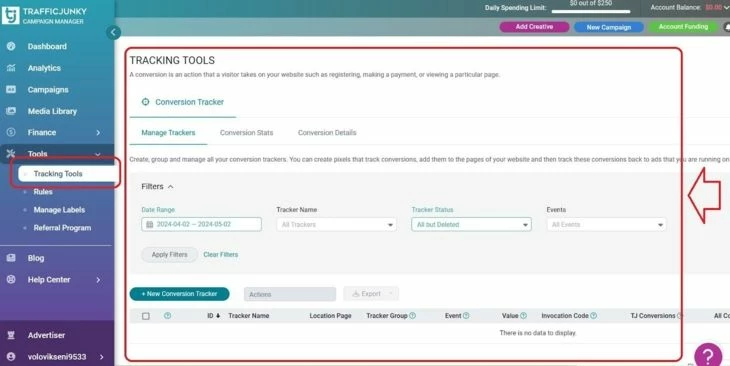
Task: Click the TJ Conversions column header
Action: (653, 316)
